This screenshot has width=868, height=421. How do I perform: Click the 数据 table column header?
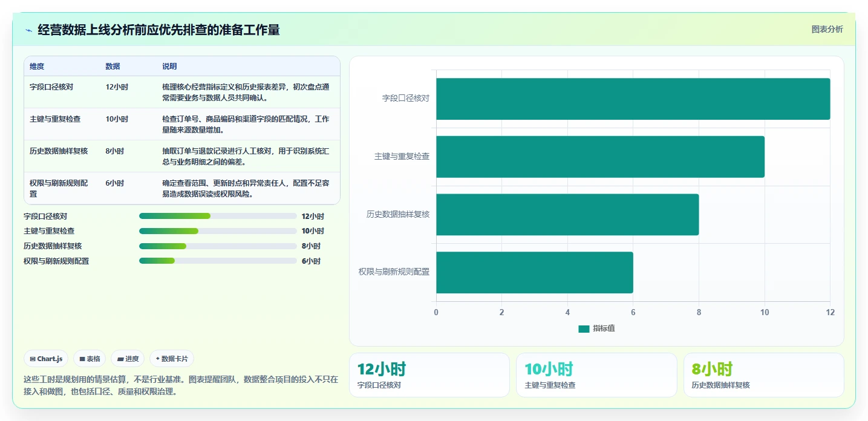coord(113,67)
